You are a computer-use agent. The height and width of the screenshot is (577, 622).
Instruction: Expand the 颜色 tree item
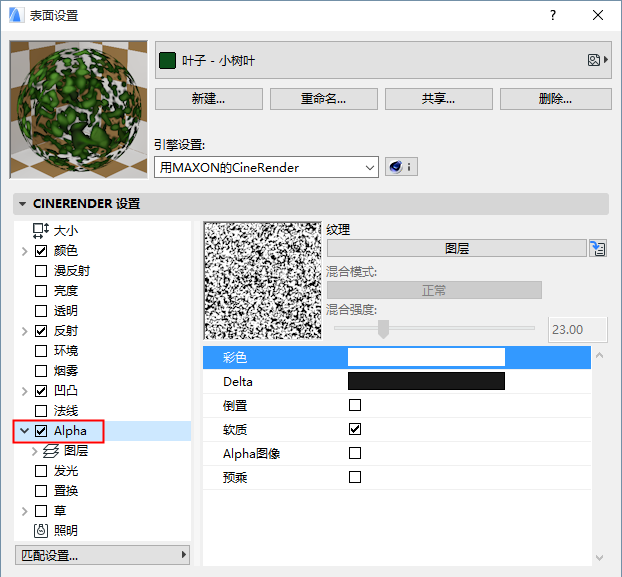pos(25,251)
